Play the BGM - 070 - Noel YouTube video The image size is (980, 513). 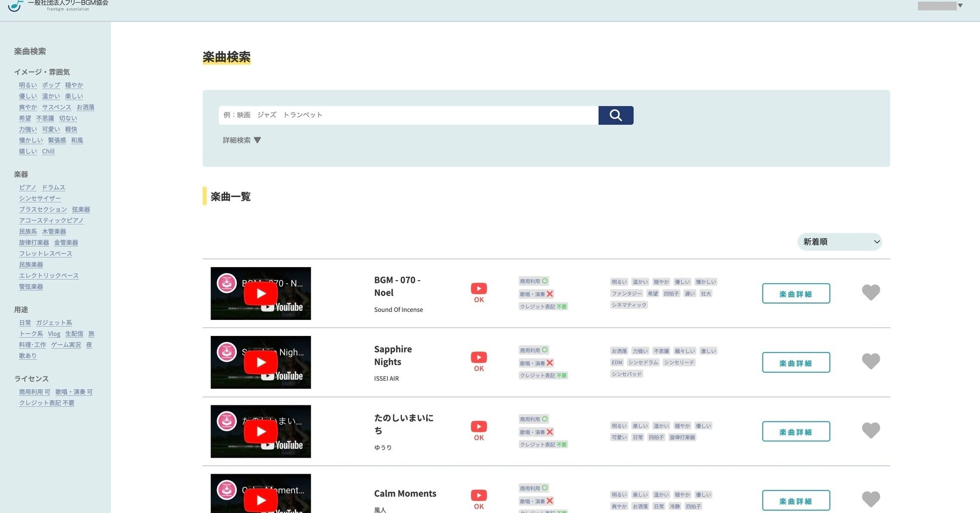260,293
